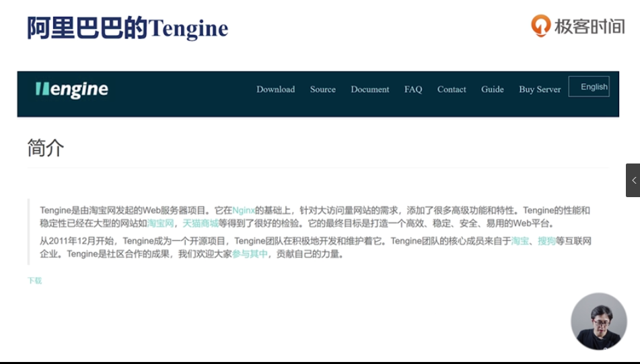Expand the side panel with the left chevron
The width and height of the screenshot is (640, 364).
(x=633, y=180)
